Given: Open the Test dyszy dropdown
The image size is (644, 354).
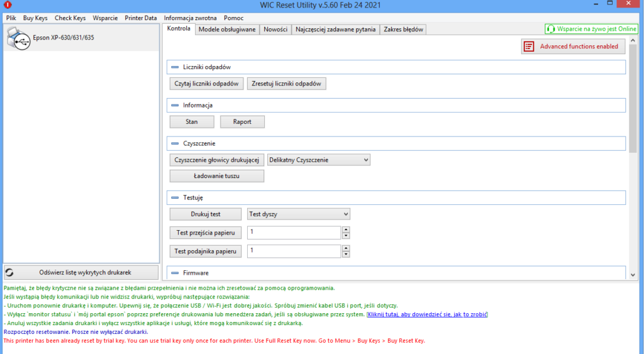Looking at the screenshot, I should (299, 214).
